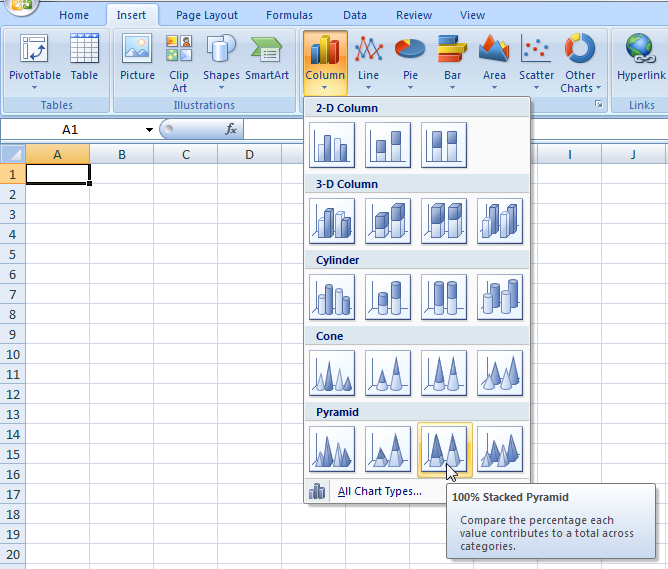Viewport: 668px width, 569px height.
Task: Pick the Stacked Column in 3-D chart
Action: (x=388, y=221)
